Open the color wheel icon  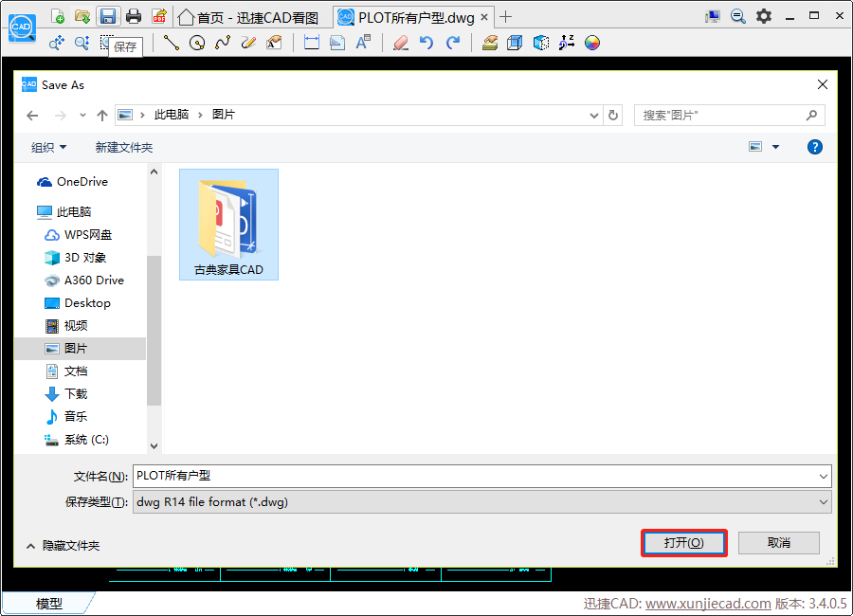click(x=592, y=43)
